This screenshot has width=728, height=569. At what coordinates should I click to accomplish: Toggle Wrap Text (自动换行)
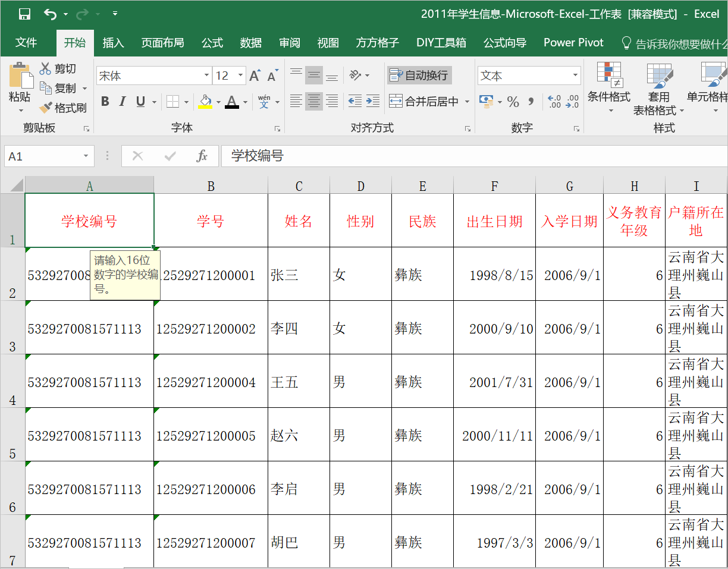coord(419,76)
